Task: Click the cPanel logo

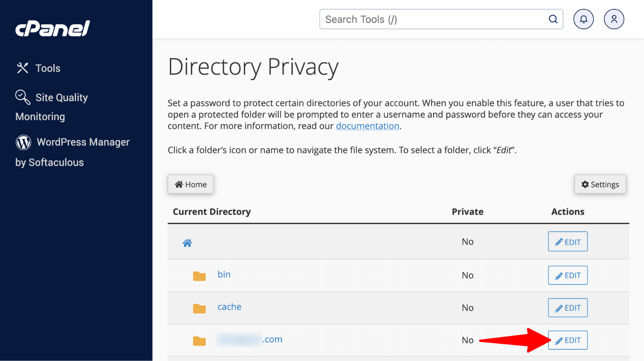Action: pyautogui.click(x=53, y=29)
